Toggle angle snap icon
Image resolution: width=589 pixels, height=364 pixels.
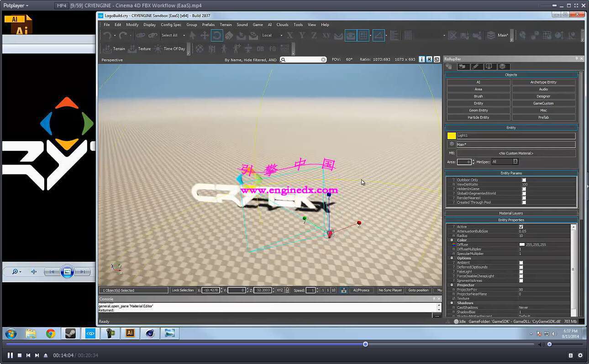click(x=379, y=35)
